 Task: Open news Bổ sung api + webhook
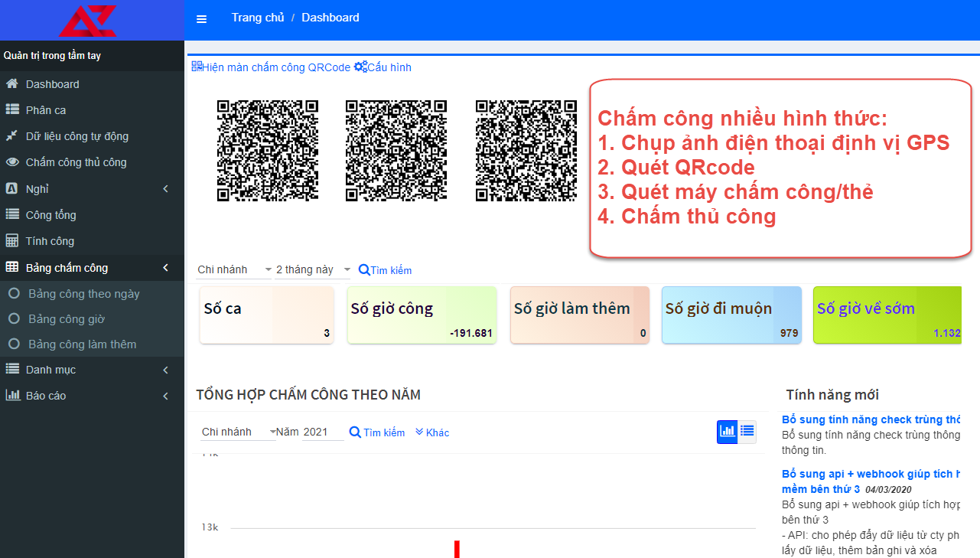pos(871,481)
